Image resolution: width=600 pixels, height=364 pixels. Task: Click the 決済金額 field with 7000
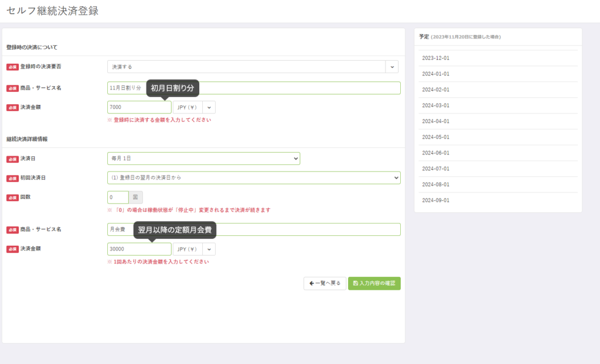click(139, 108)
